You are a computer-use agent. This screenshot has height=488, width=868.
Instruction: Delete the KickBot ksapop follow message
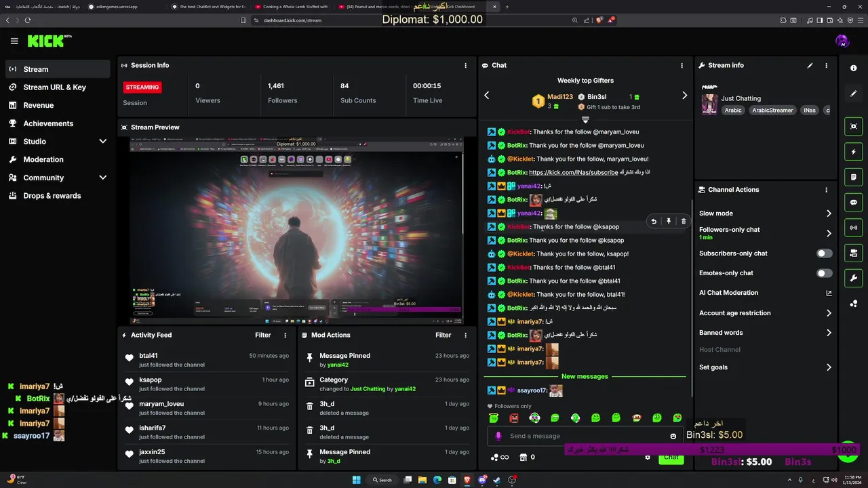click(x=684, y=221)
